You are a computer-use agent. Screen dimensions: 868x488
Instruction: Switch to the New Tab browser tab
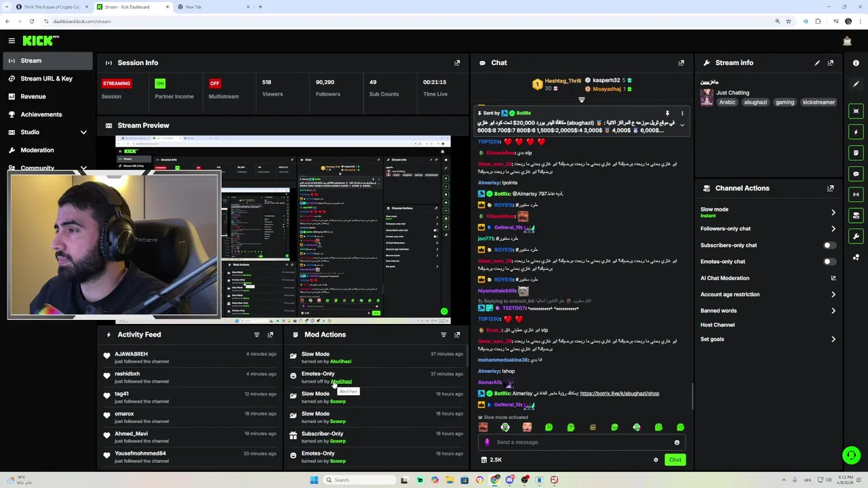(x=214, y=7)
